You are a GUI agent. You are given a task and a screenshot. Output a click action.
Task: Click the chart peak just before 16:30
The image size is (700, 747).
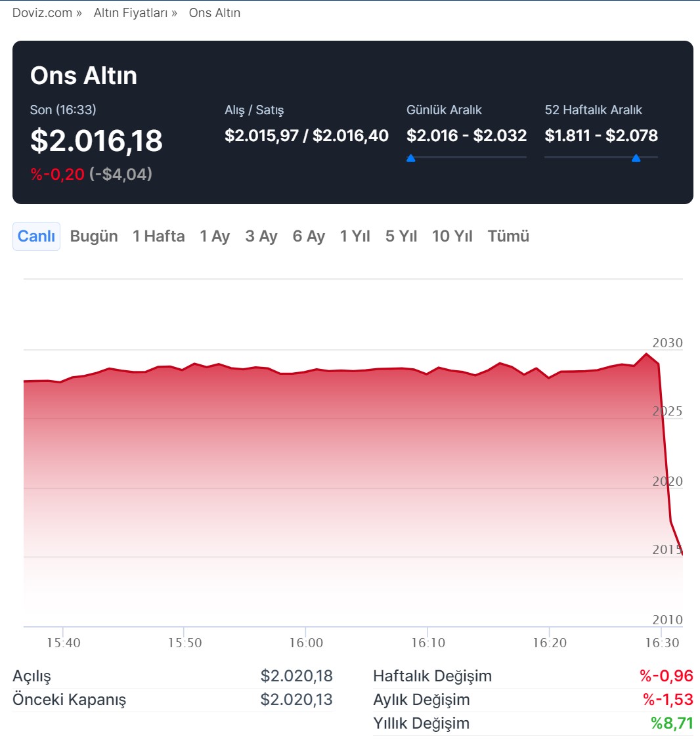pos(647,354)
